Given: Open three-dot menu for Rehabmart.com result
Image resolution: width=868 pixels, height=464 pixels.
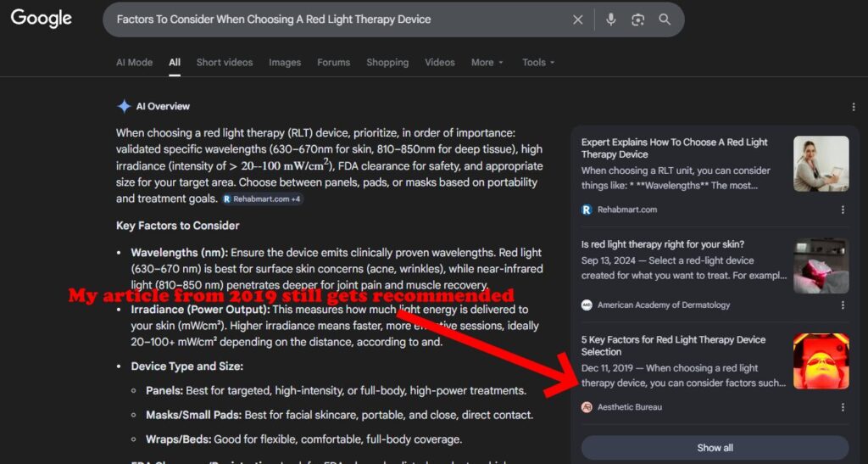Looking at the screenshot, I should [x=842, y=210].
